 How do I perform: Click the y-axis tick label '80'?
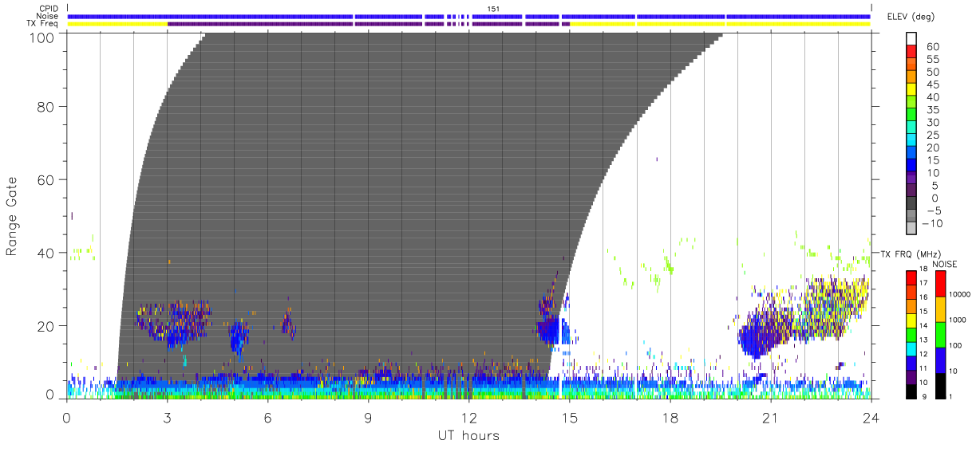click(45, 106)
